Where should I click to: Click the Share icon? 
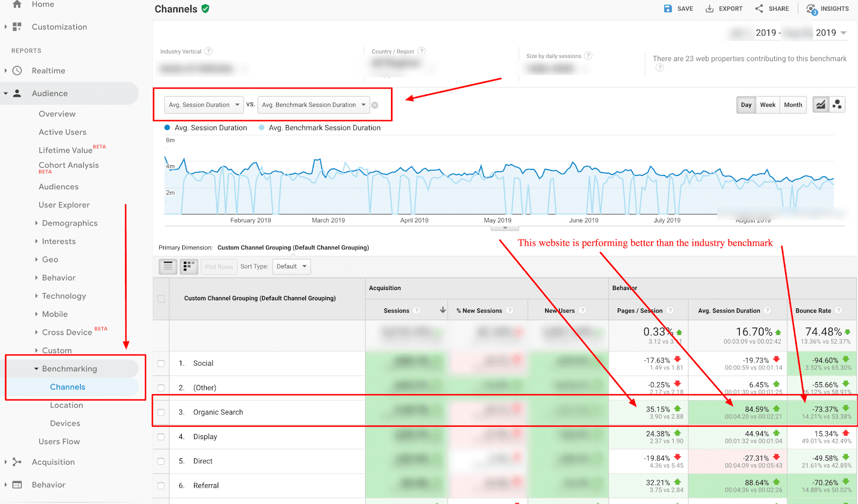point(759,9)
